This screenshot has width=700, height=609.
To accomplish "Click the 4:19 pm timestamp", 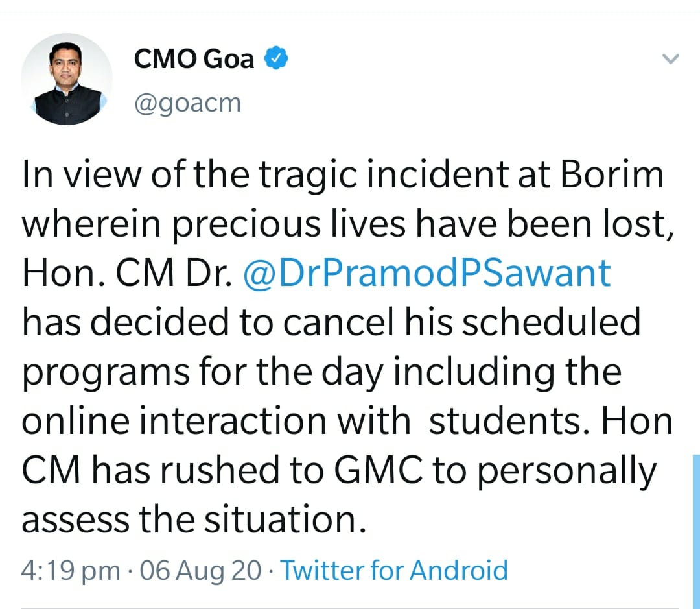I will 71,571.
